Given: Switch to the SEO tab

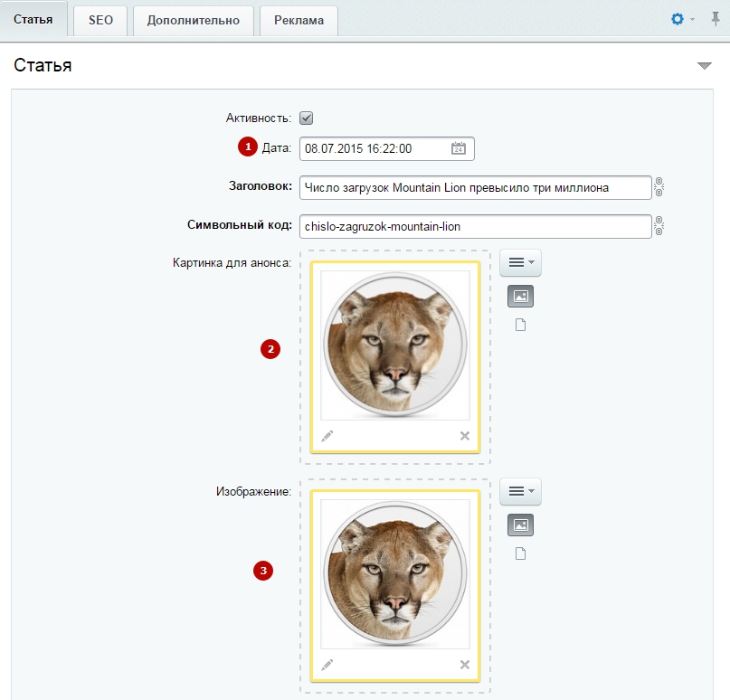Looking at the screenshot, I should [100, 21].
